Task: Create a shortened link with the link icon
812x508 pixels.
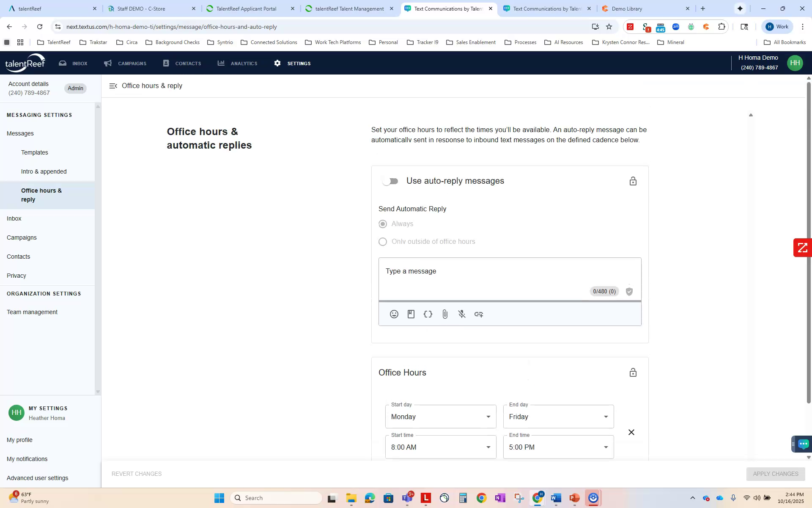Action: (478, 314)
